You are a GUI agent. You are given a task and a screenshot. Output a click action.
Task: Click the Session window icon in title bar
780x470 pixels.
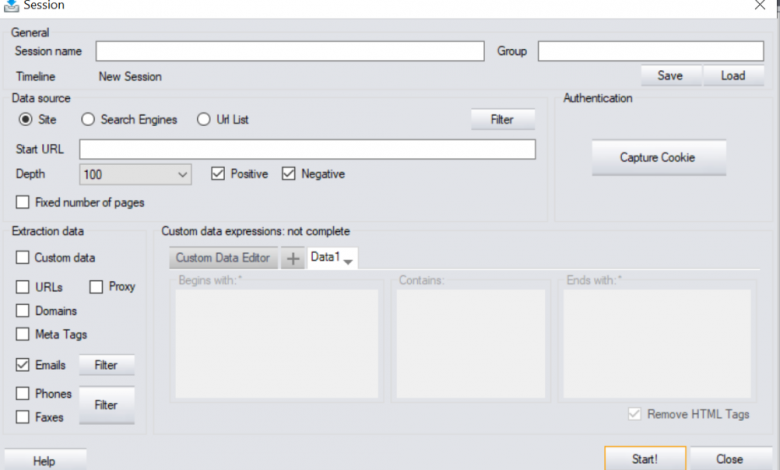coord(10,6)
